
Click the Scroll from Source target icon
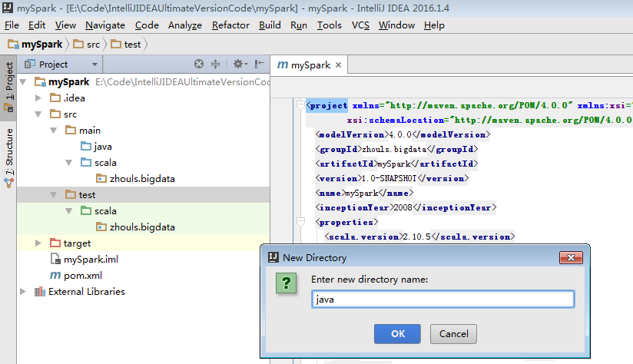pos(199,64)
